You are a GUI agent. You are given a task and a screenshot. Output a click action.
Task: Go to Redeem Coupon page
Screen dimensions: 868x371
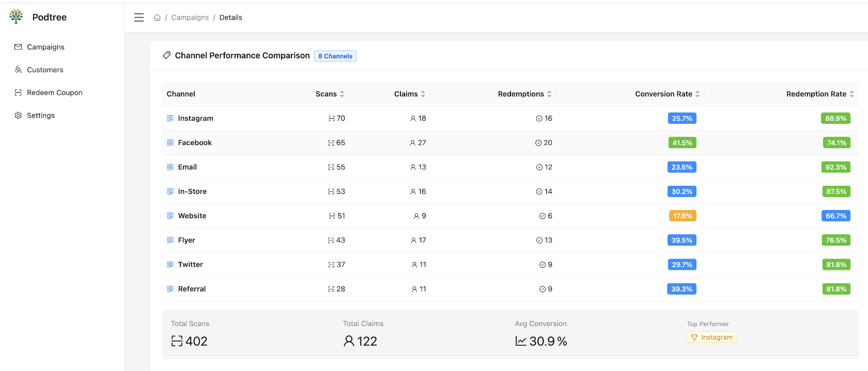point(54,93)
